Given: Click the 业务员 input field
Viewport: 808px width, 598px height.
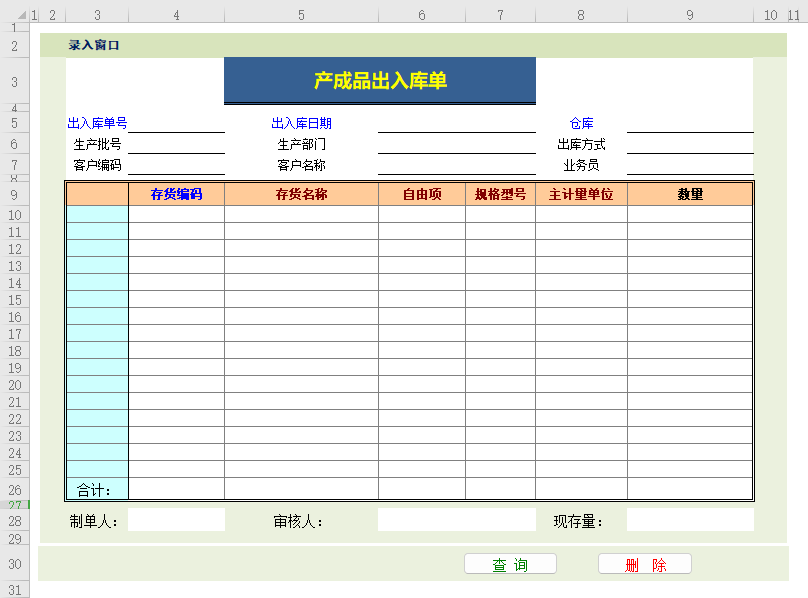Looking at the screenshot, I should [x=689, y=165].
